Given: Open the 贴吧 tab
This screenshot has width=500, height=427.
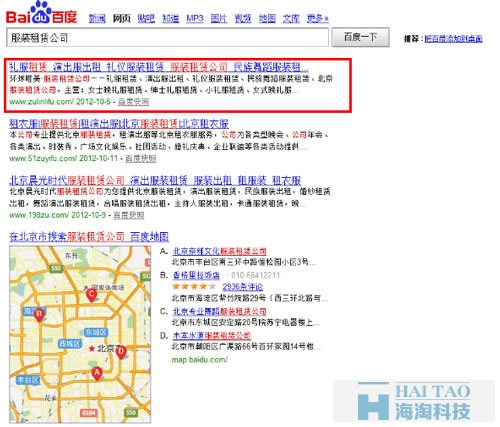Looking at the screenshot, I should coord(146,19).
